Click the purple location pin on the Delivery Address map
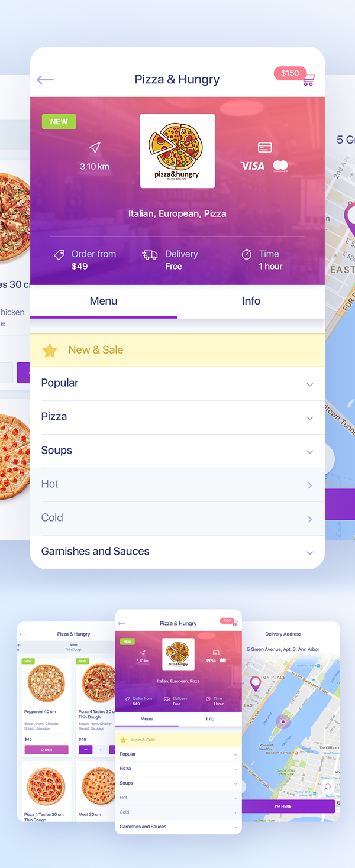The width and height of the screenshot is (355, 868). [256, 684]
